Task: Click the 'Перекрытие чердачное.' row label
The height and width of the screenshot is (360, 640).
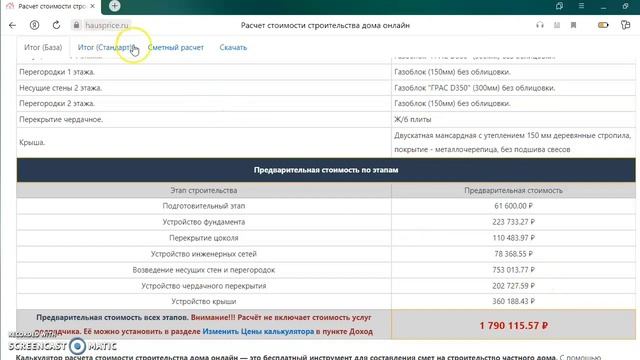Action: [61, 119]
